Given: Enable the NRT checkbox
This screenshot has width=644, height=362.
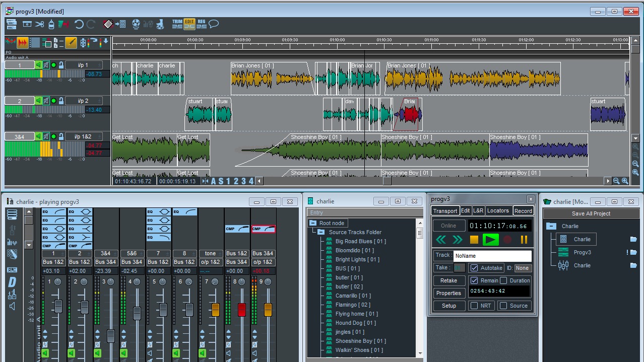Looking at the screenshot, I should pyautogui.click(x=474, y=306).
